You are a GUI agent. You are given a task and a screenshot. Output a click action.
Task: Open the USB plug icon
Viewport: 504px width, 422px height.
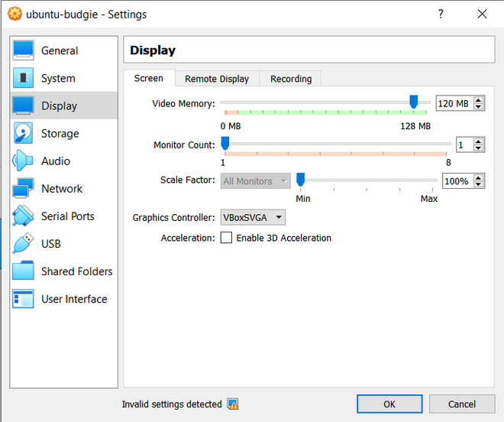tap(23, 243)
